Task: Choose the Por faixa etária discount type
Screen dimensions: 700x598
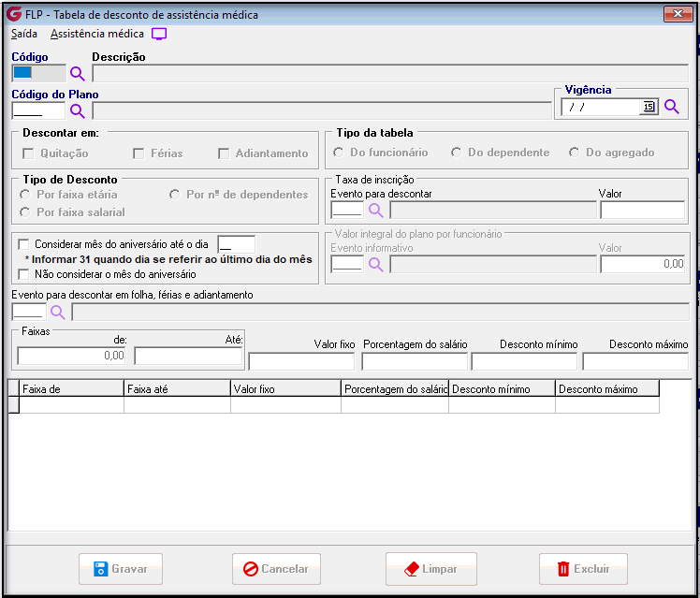Action: [x=25, y=195]
